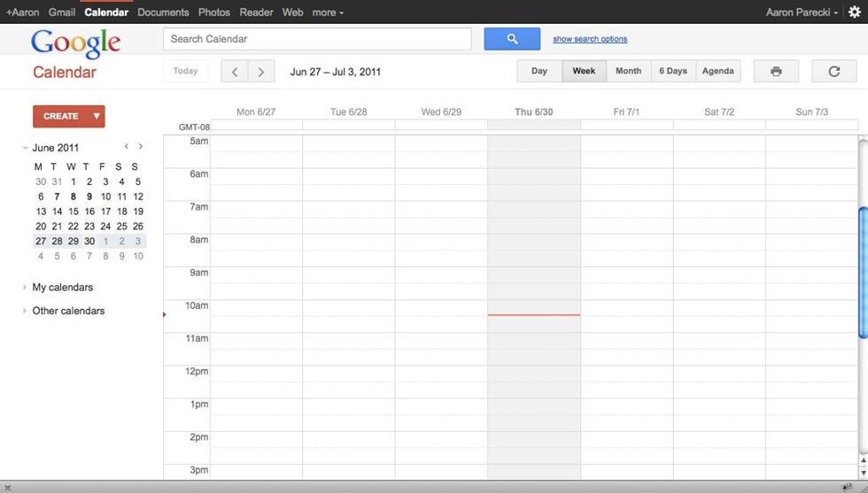Open Photos from the top bar
Image resolution: width=868 pixels, height=493 pixels.
(x=214, y=12)
